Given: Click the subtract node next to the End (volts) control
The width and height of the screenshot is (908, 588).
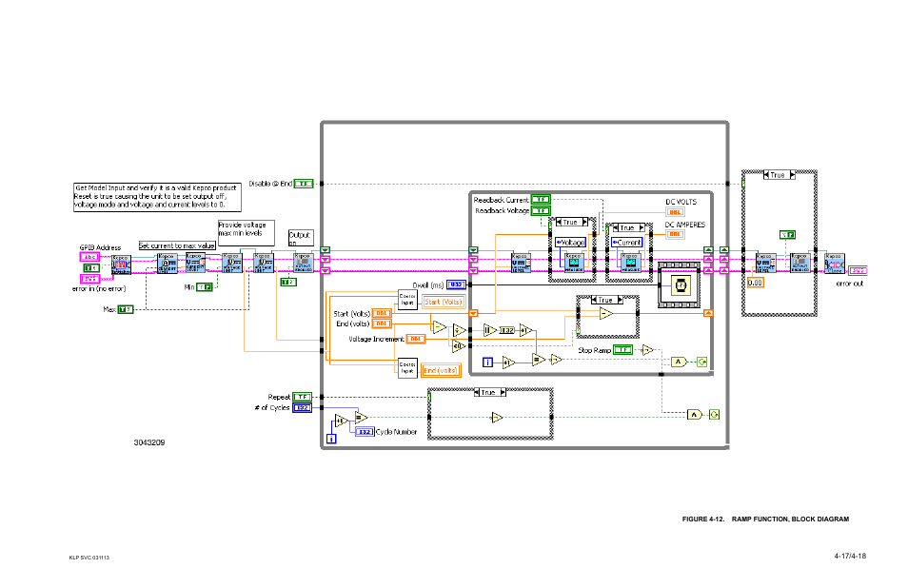Looking at the screenshot, I should click(x=440, y=328).
